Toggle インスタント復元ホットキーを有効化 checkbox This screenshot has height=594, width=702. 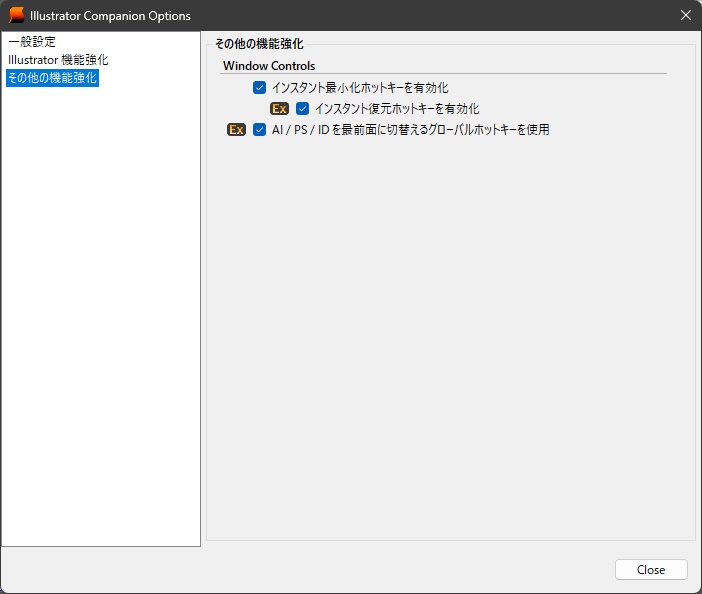coord(303,109)
